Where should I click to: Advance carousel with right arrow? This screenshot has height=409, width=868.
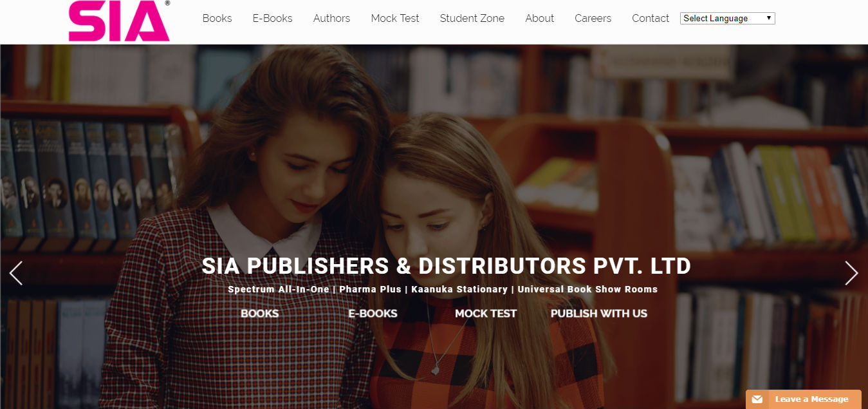pyautogui.click(x=851, y=273)
